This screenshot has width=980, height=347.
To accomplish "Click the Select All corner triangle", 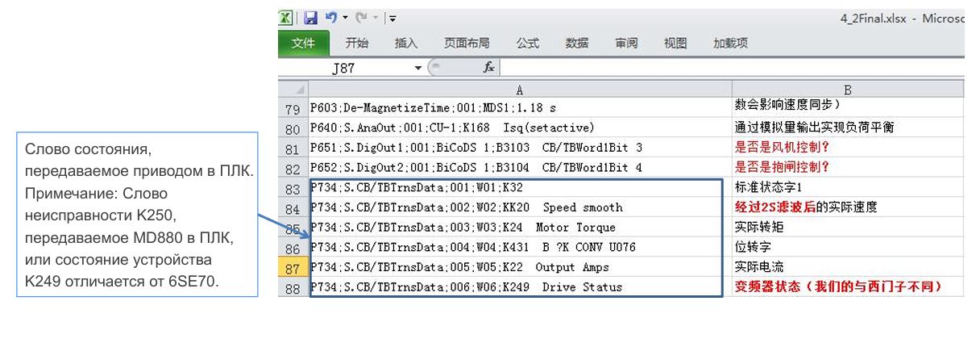I will coord(301,89).
